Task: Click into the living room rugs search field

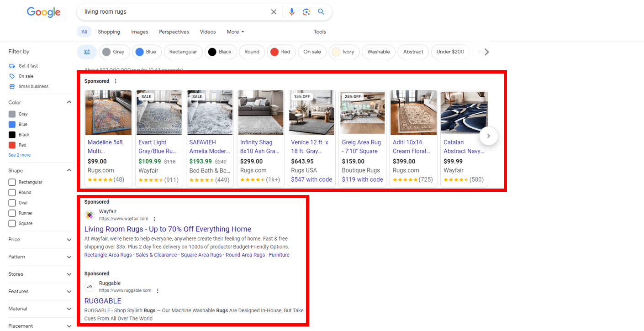Action: [174, 12]
